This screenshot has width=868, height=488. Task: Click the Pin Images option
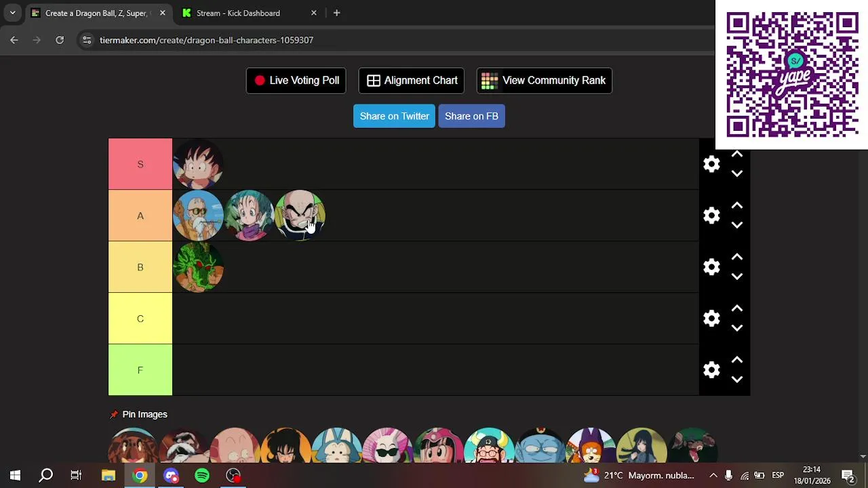point(138,414)
